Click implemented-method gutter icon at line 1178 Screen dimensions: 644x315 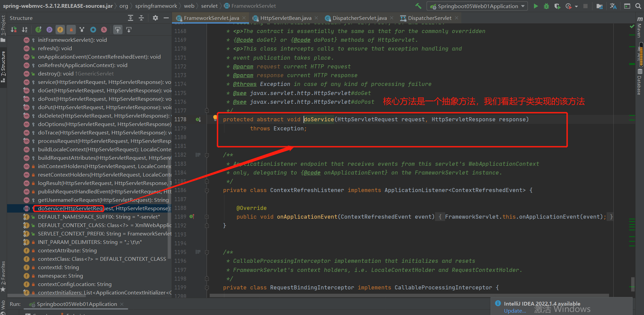click(199, 119)
